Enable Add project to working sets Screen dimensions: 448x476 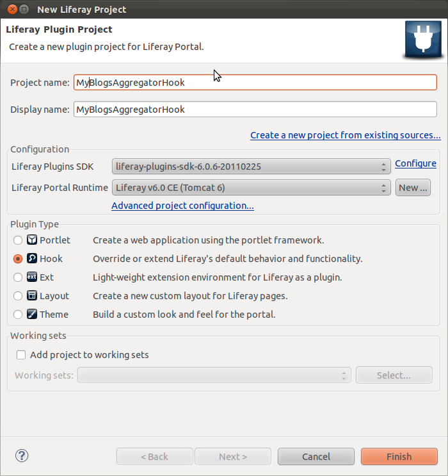pyautogui.click(x=21, y=355)
